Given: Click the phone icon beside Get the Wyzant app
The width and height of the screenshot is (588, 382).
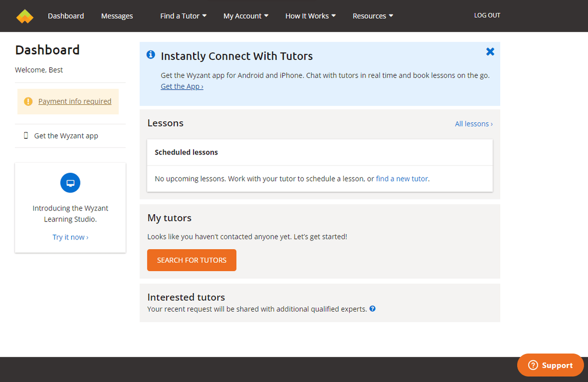Looking at the screenshot, I should click(x=26, y=136).
